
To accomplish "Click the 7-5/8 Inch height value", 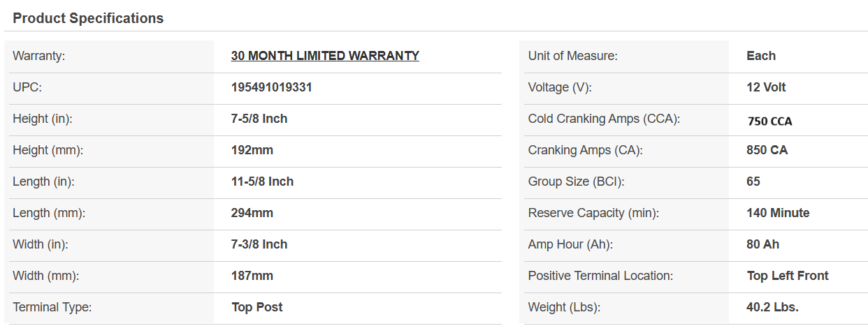I will 259,119.
